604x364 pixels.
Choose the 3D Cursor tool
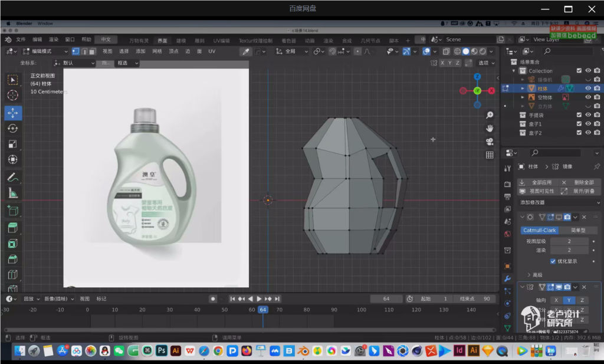[13, 96]
